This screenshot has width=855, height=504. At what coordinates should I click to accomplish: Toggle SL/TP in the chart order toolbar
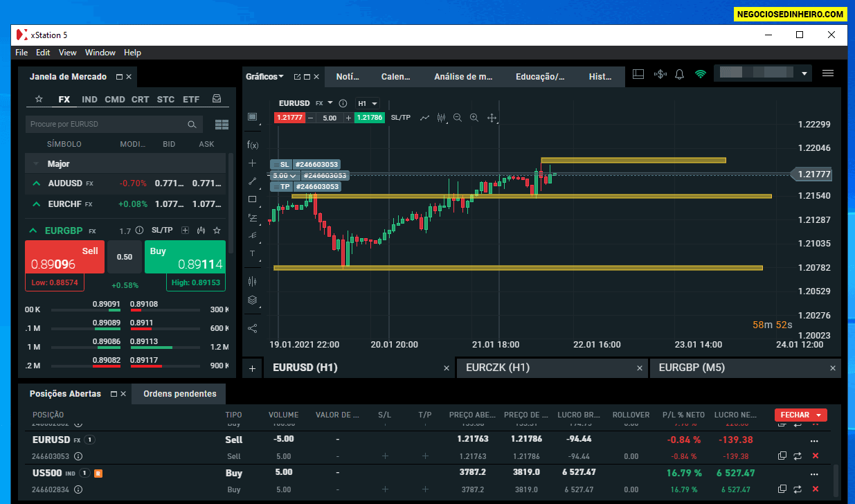[401, 117]
